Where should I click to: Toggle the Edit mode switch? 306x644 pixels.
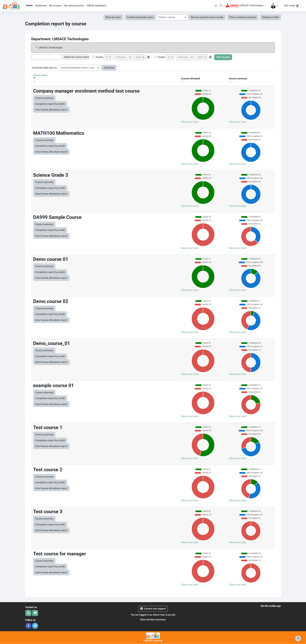tap(299, 6)
